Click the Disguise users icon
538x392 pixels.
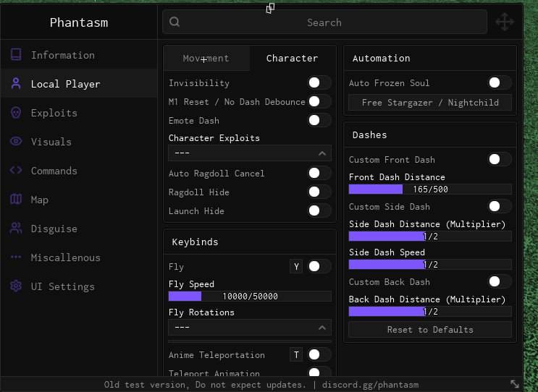tap(16, 229)
